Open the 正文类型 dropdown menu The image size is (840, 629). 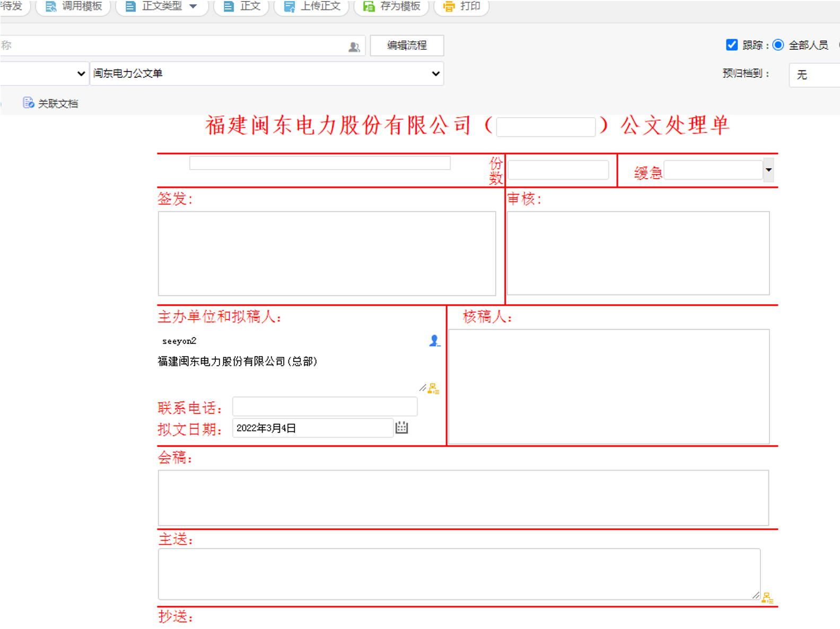point(162,6)
